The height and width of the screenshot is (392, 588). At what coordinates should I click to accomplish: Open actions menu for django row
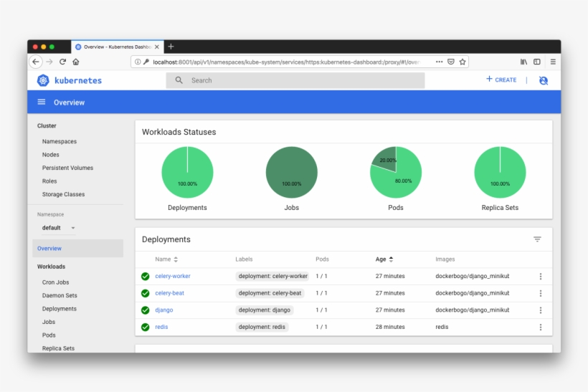(x=541, y=310)
